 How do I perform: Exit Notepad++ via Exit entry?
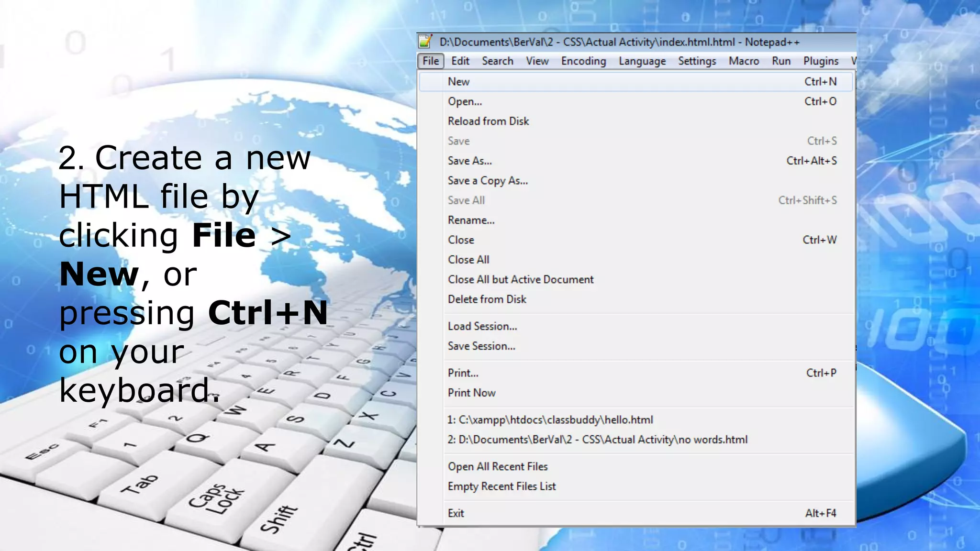click(x=456, y=514)
